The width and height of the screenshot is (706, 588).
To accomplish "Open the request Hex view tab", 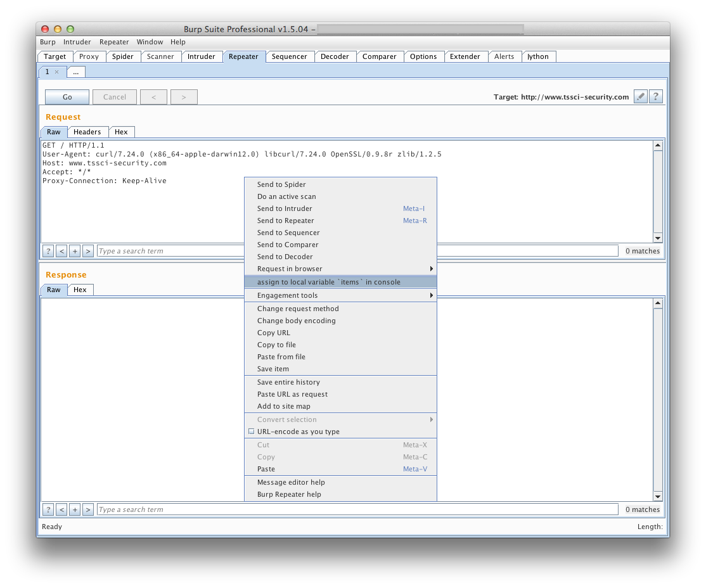I will pyautogui.click(x=121, y=132).
